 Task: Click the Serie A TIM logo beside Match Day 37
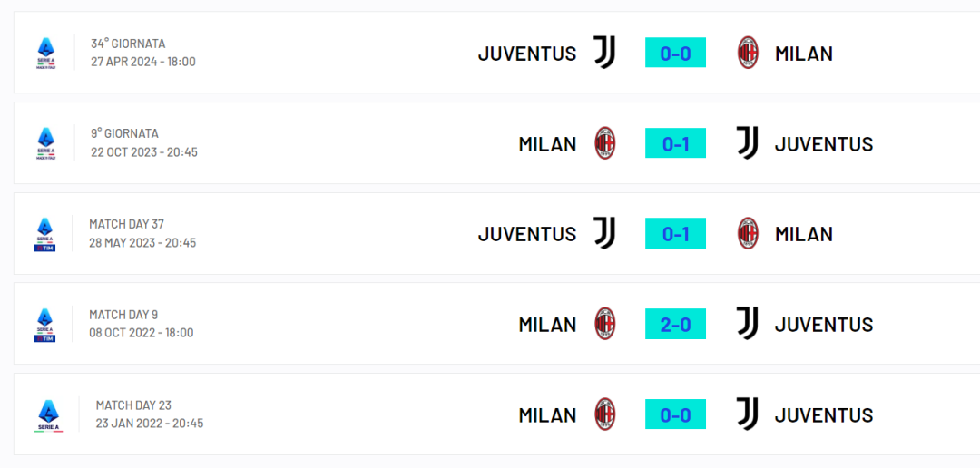click(x=45, y=234)
